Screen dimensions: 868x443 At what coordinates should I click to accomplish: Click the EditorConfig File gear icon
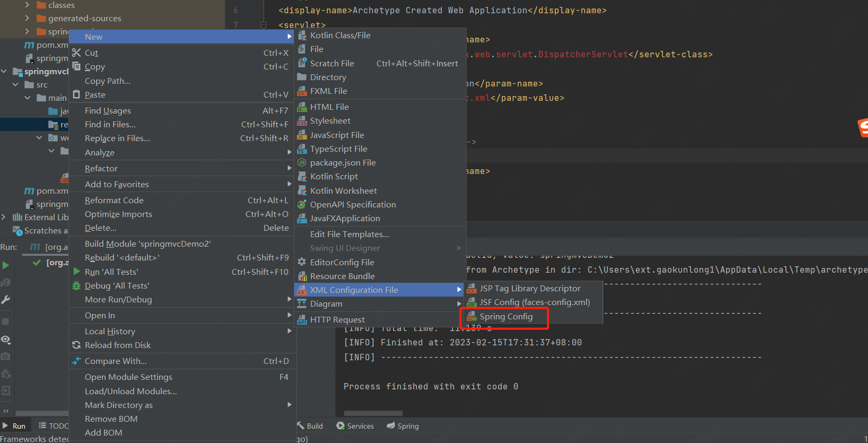point(302,262)
